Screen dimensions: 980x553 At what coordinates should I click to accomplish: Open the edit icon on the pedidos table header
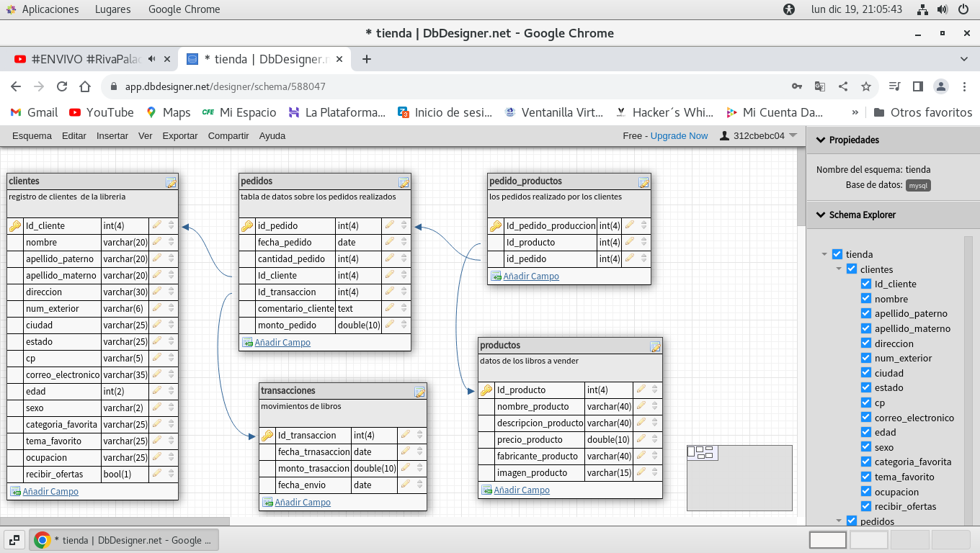pos(404,182)
